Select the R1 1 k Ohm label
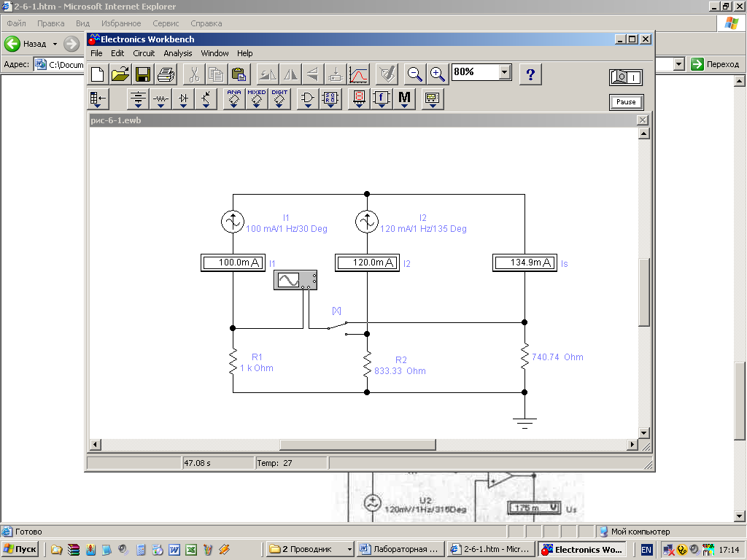 point(257,362)
